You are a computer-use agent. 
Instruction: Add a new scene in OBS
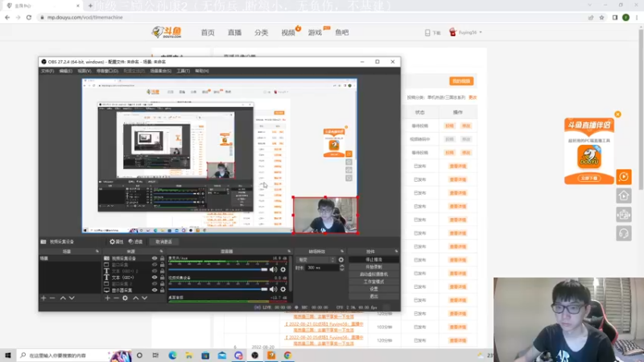click(43, 298)
